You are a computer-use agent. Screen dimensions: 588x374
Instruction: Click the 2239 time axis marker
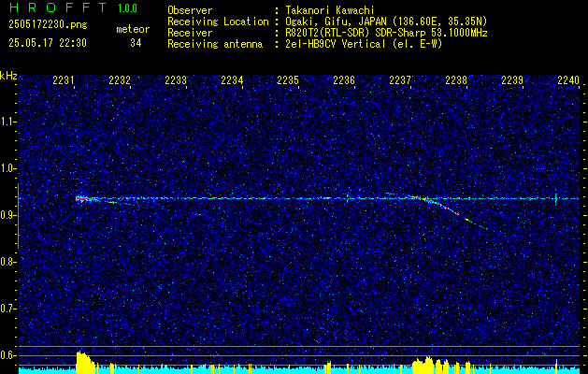(x=512, y=79)
